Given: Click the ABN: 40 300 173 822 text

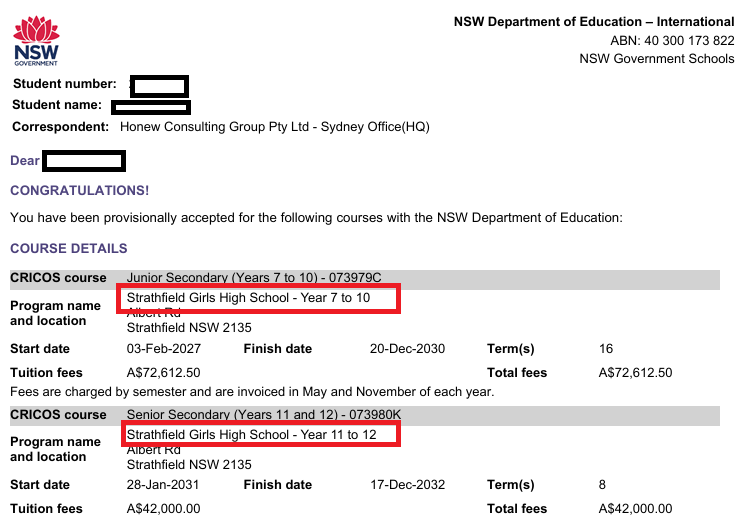Looking at the screenshot, I should 672,40.
